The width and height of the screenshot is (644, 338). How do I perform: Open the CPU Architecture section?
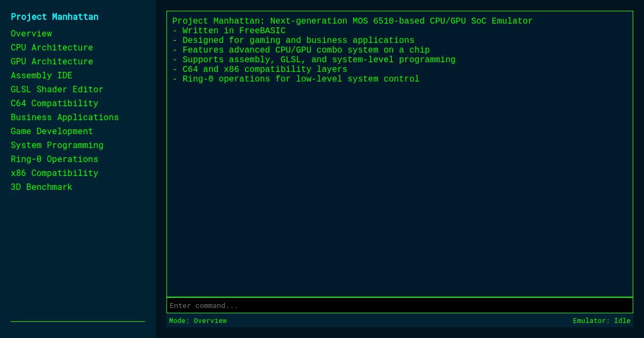tap(52, 47)
